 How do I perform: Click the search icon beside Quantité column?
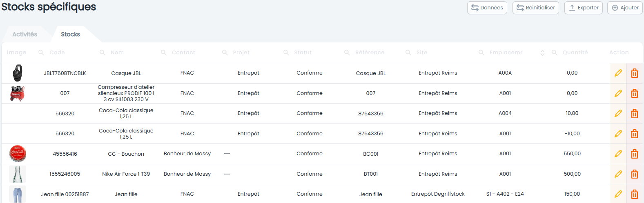(x=555, y=53)
